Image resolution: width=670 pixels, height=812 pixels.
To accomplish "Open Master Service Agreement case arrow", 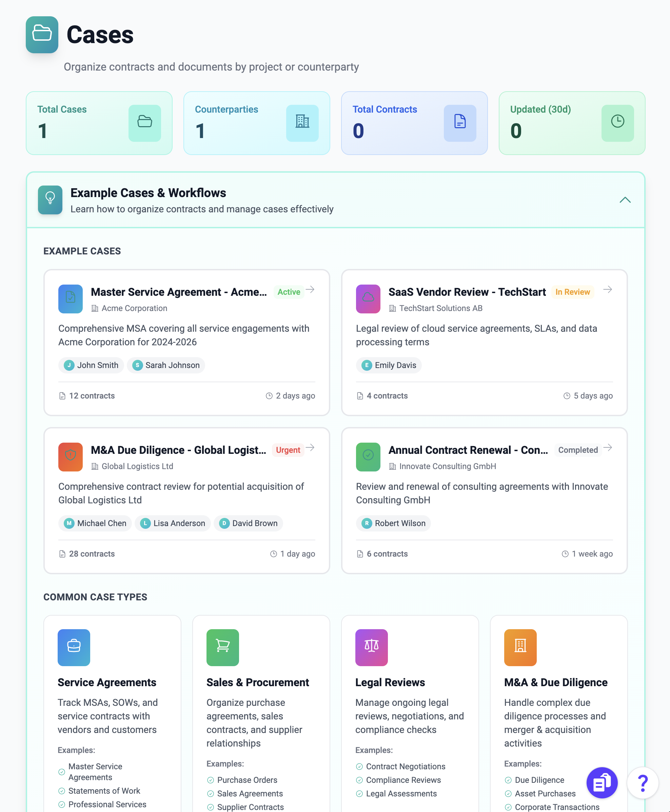I will 310,289.
